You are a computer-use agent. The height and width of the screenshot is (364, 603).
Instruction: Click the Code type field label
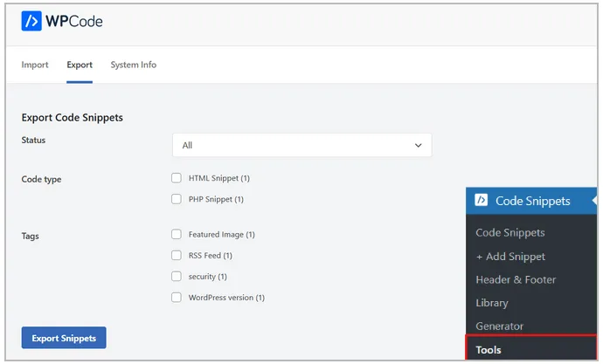(42, 179)
